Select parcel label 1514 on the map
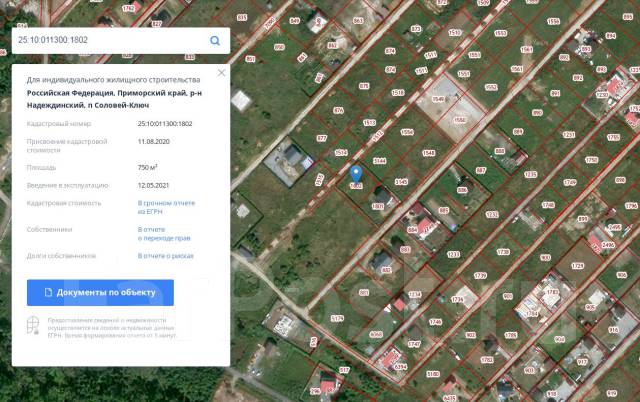The width and height of the screenshot is (640, 402). point(341,153)
